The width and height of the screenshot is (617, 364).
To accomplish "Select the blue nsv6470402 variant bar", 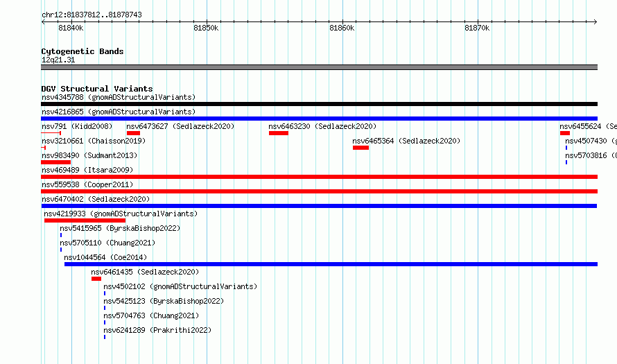I will click(x=319, y=206).
